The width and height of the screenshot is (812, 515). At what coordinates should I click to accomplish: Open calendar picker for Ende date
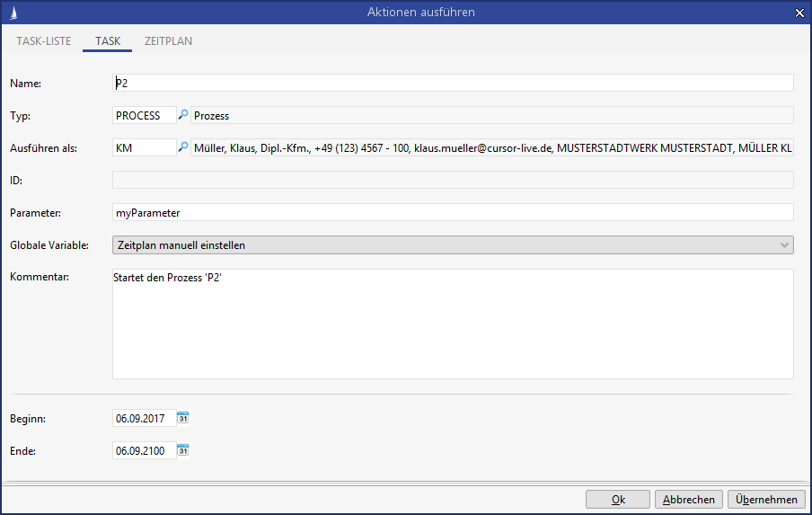click(x=183, y=450)
